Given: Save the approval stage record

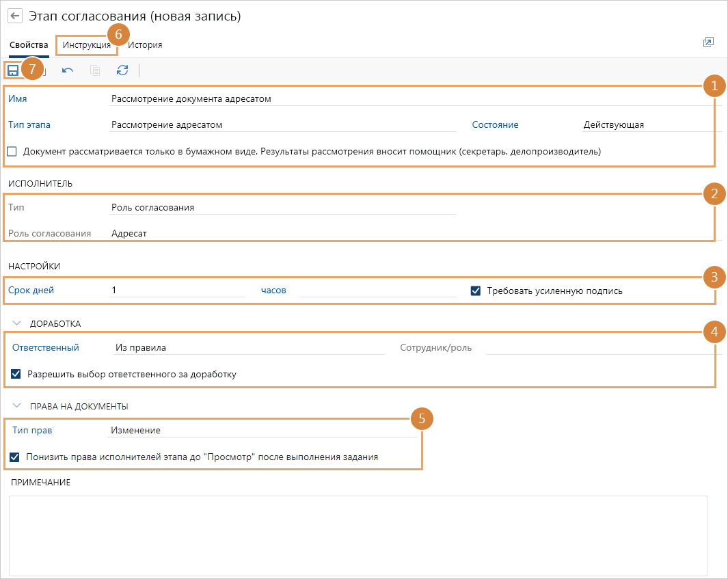Looking at the screenshot, I should tap(13, 70).
